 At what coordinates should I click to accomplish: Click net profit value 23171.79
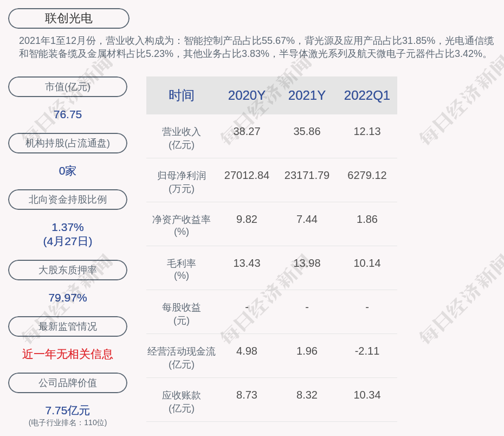coord(307,175)
